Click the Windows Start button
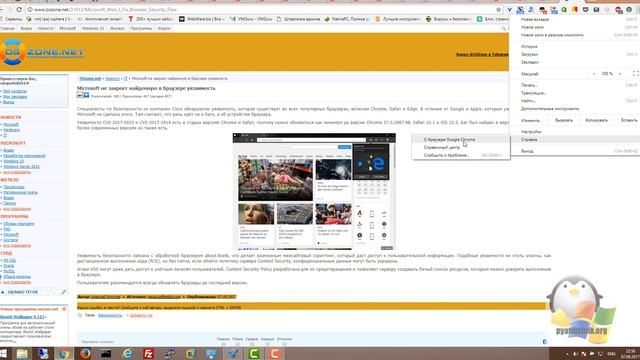Viewport: 640px width, 360px height. coord(3,353)
